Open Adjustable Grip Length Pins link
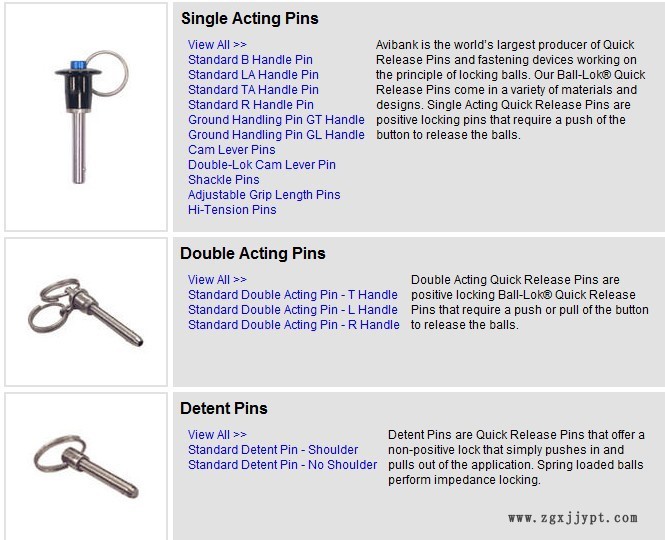Viewport: 665px width, 540px height. tap(264, 195)
